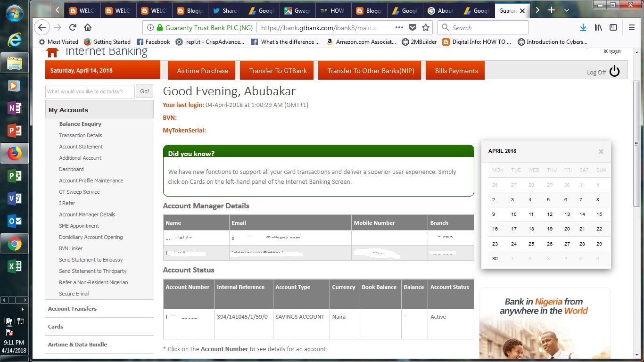Image resolution: width=644 pixels, height=362 pixels.
Task: Click the Internet Banking home icon
Action: click(52, 51)
